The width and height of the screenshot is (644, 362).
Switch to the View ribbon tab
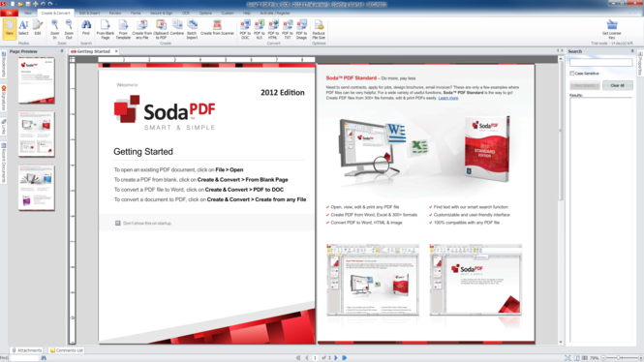tap(27, 14)
